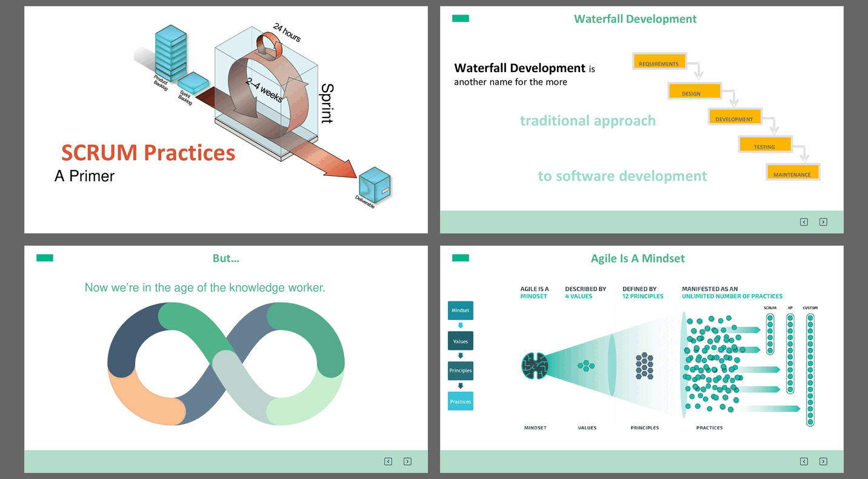Viewport: 868px width, 479px height.
Task: Click the XP practices dot column
Action: 790,353
